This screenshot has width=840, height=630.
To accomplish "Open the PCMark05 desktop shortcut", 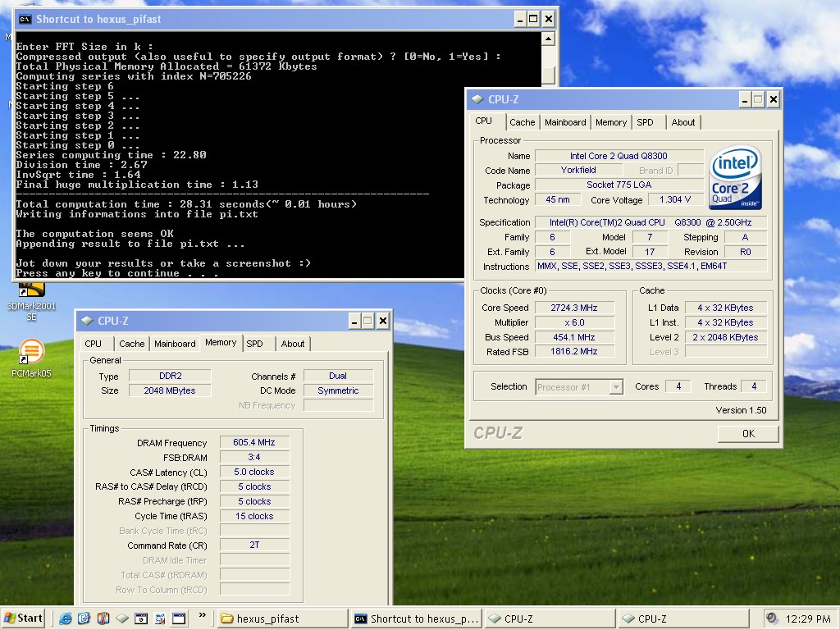I will coord(32,358).
